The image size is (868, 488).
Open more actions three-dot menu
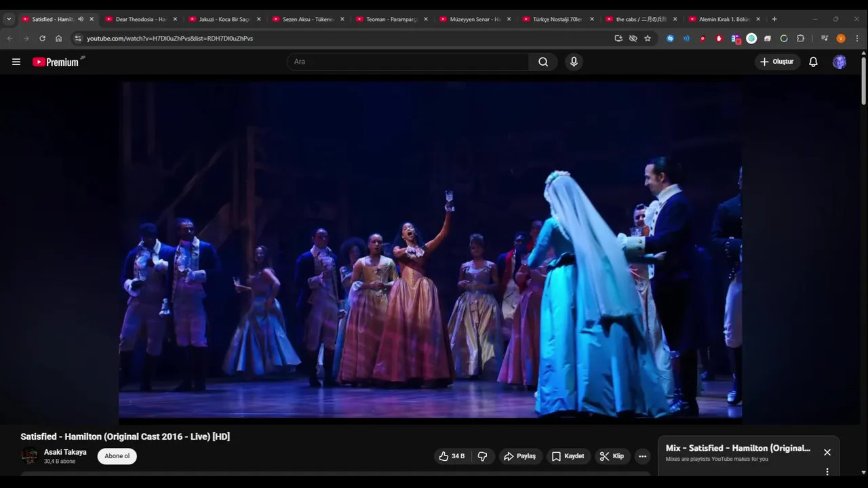[642, 456]
